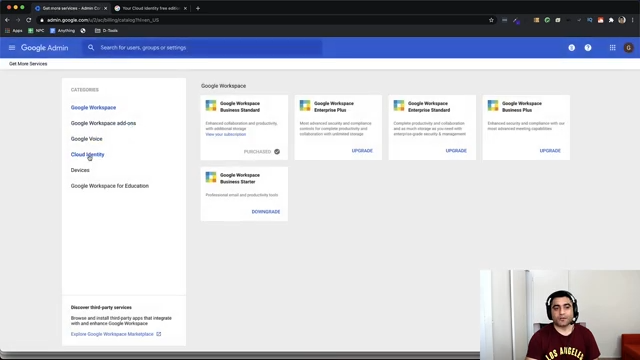Downgrade to Google Workspace Business Starter
The width and height of the screenshot is (640, 360).
[266, 212]
